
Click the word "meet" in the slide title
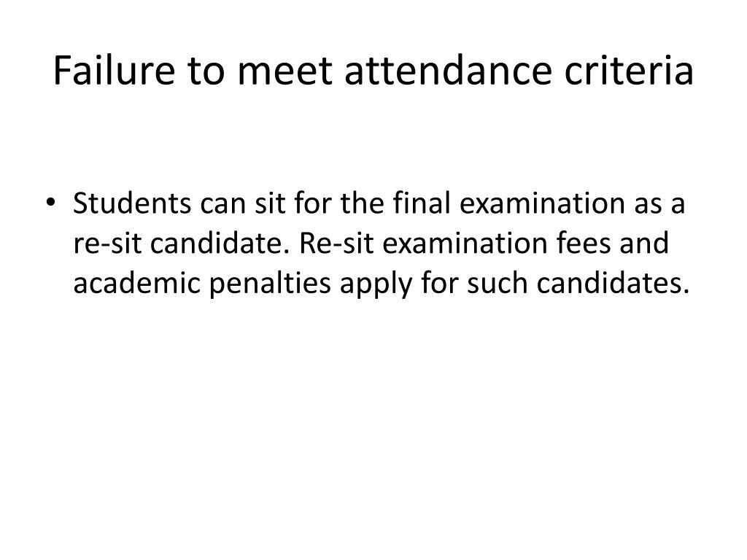[x=285, y=71]
